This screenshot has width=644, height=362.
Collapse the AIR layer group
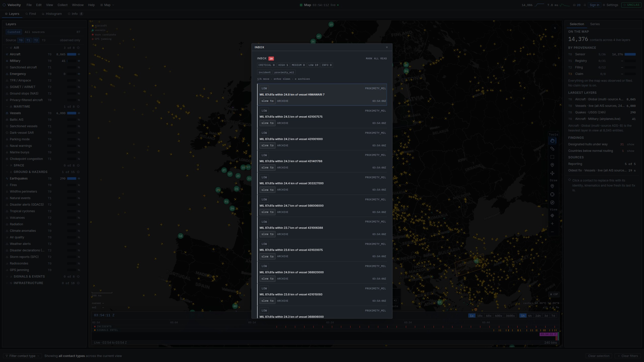[7, 48]
